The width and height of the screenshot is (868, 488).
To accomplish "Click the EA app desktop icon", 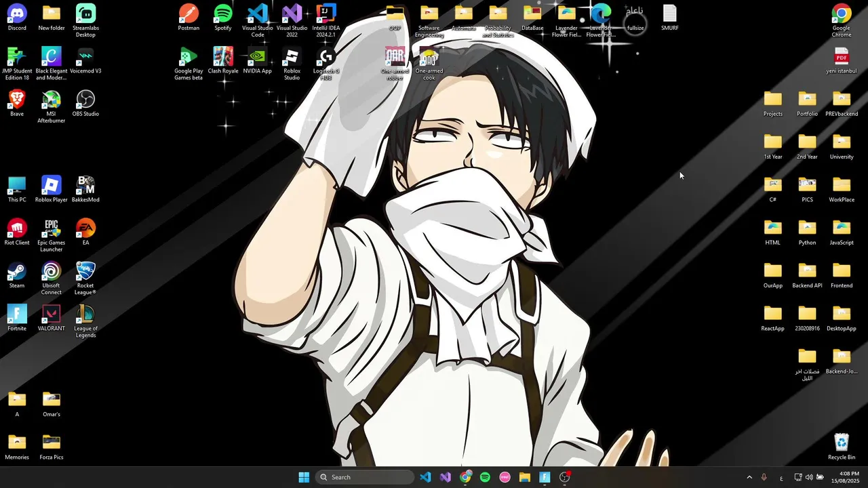I will [x=85, y=232].
